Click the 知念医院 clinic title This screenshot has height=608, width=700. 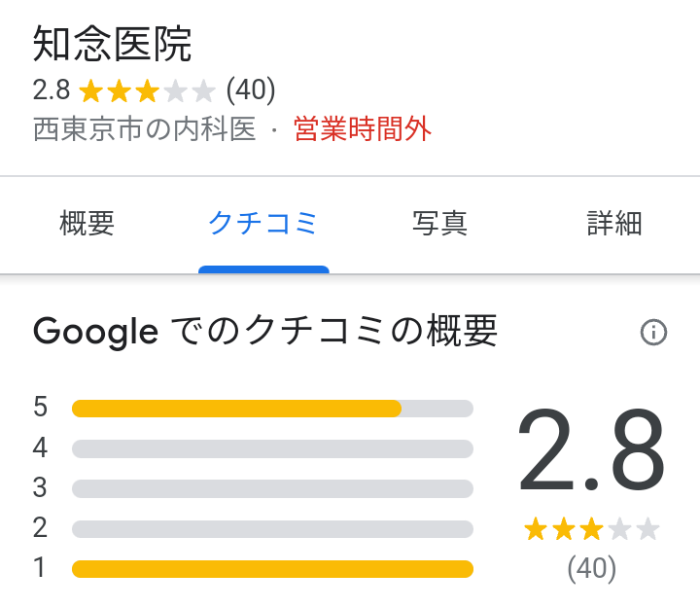[x=113, y=45]
